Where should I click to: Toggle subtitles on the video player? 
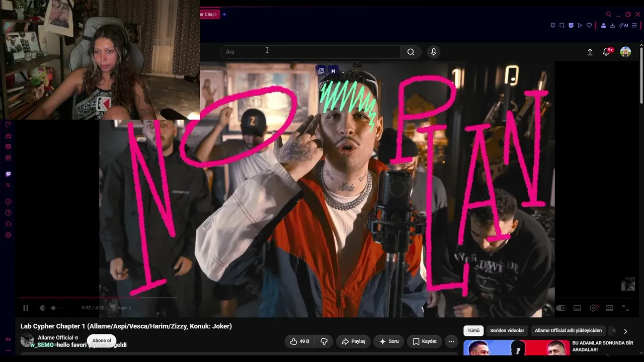tap(577, 308)
